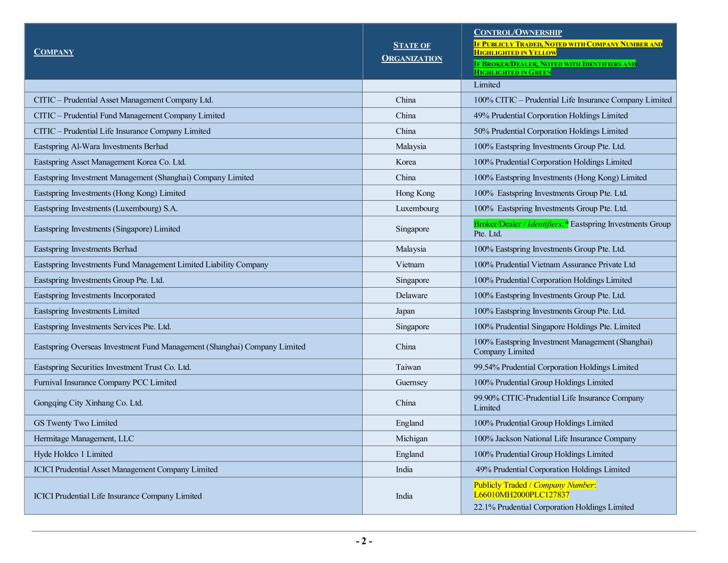
Task: Select Eastspring Investments Fund Management Limited Liability Company
Action: coord(151,264)
